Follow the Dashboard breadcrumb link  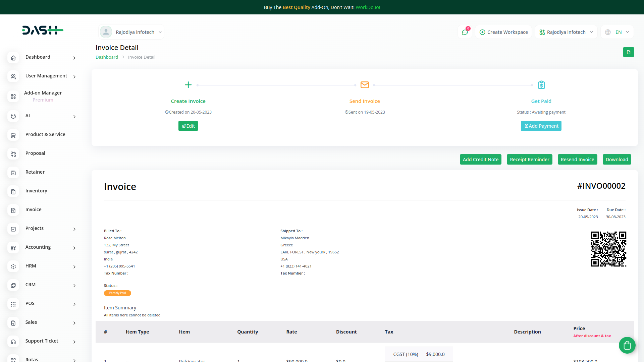107,57
